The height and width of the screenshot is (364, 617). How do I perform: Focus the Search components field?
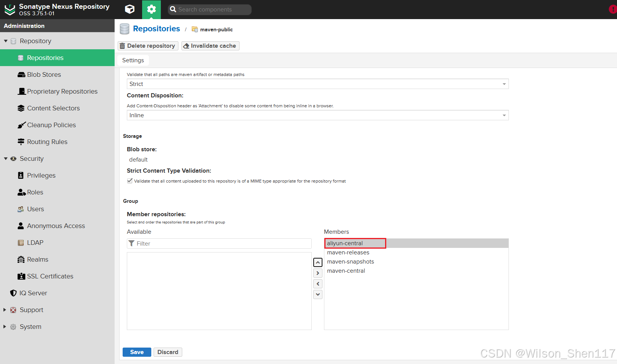tap(210, 10)
